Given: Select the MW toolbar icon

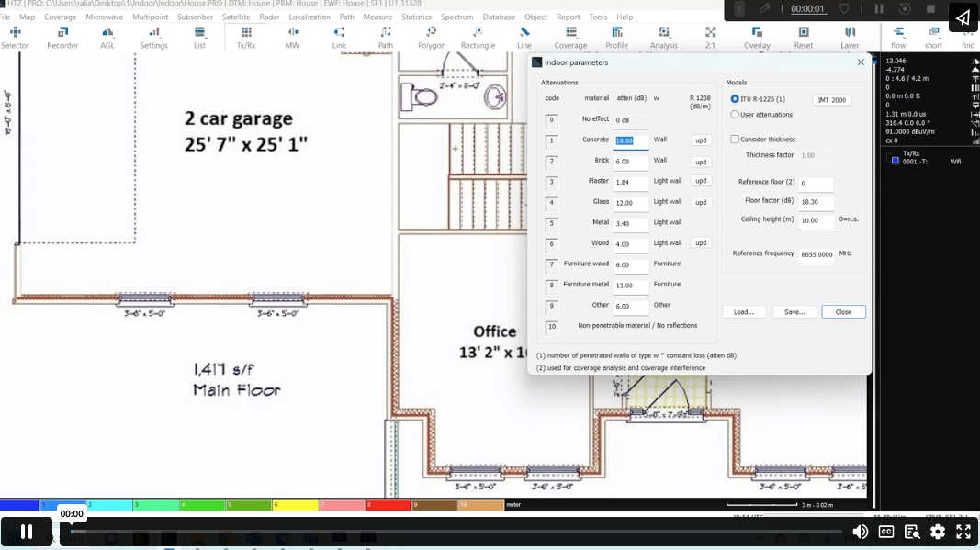Looking at the screenshot, I should [292, 38].
